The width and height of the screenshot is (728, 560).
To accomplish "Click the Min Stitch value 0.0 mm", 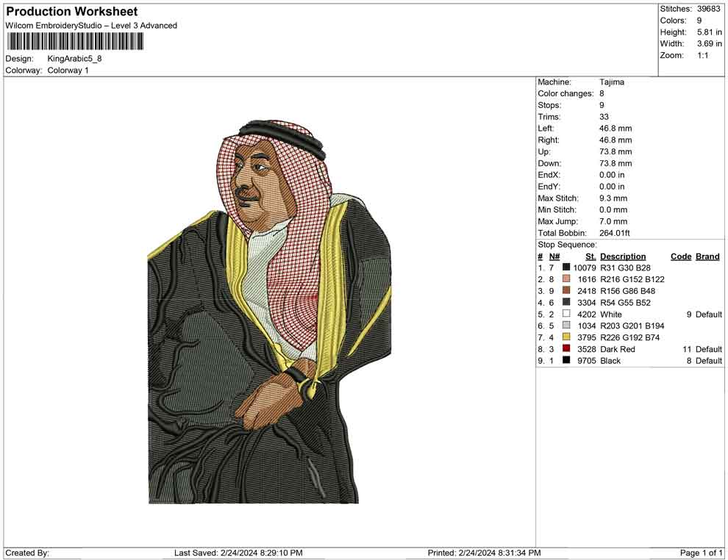I will [613, 209].
